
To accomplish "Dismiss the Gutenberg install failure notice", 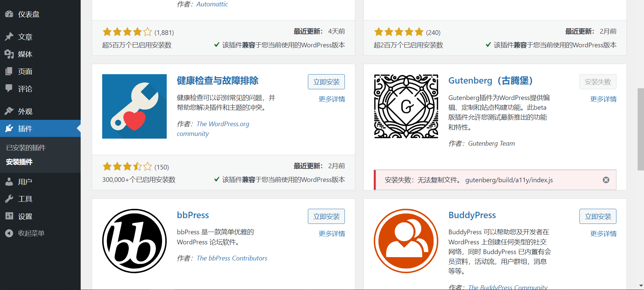I will pos(606,180).
